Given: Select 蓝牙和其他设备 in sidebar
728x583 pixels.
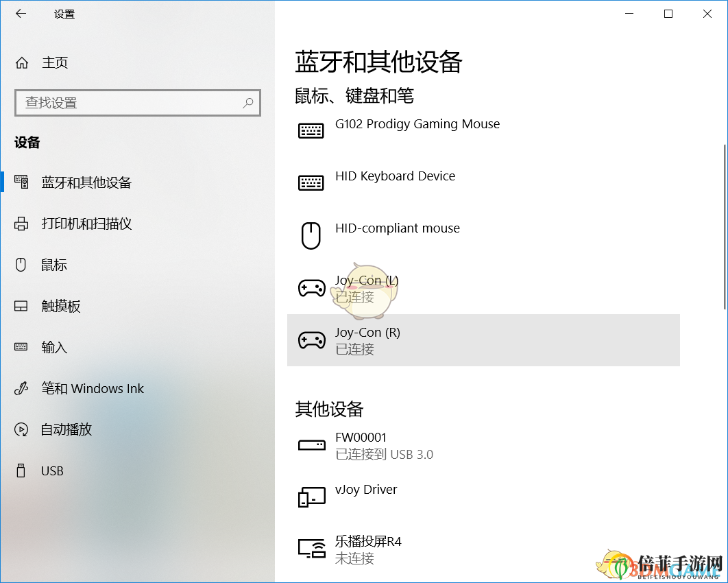Looking at the screenshot, I should pyautogui.click(x=86, y=183).
